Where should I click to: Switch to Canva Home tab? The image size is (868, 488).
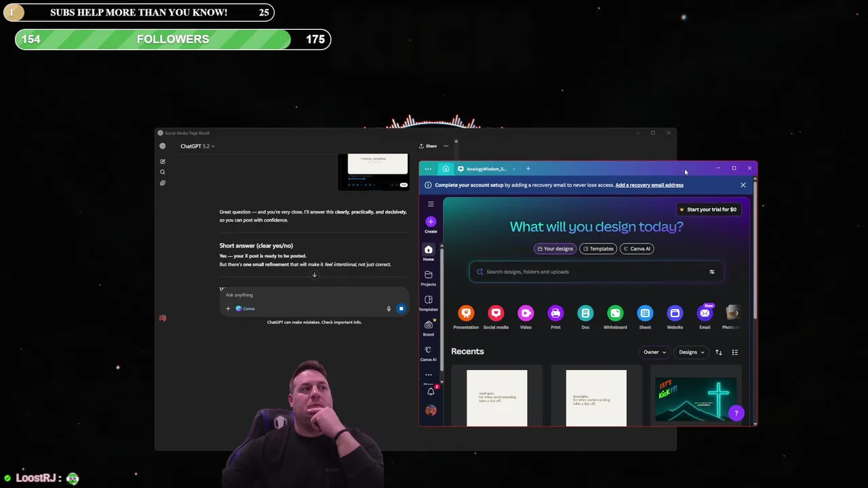click(446, 169)
